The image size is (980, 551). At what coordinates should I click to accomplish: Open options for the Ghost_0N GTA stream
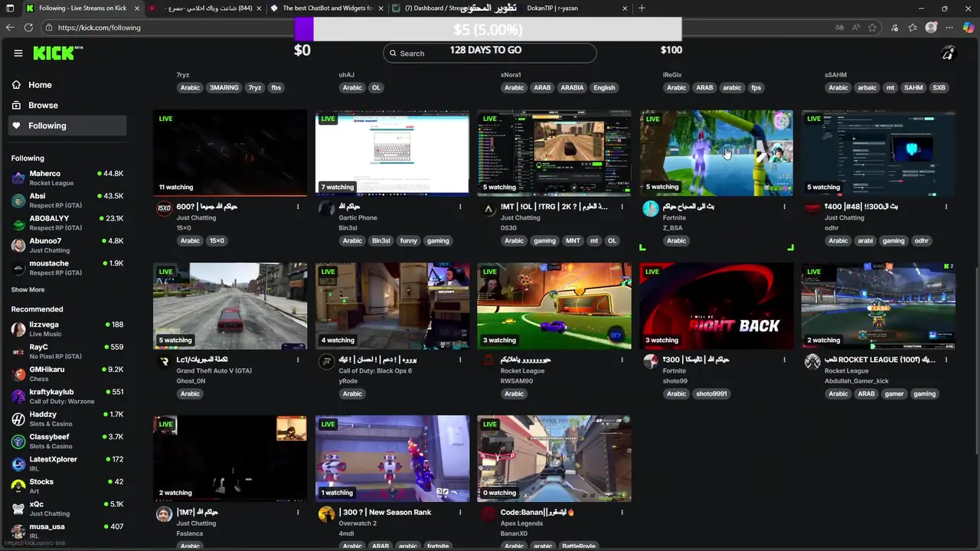click(x=298, y=360)
